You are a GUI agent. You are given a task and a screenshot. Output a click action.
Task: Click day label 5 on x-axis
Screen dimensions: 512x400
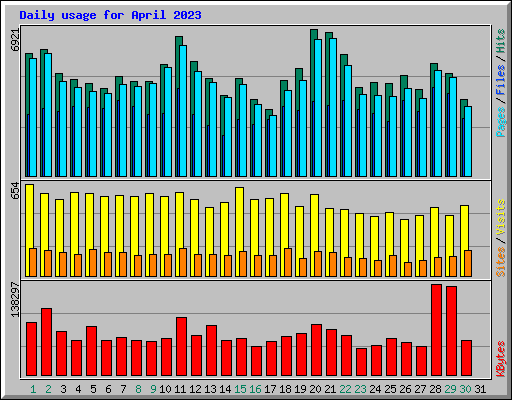tap(93, 389)
